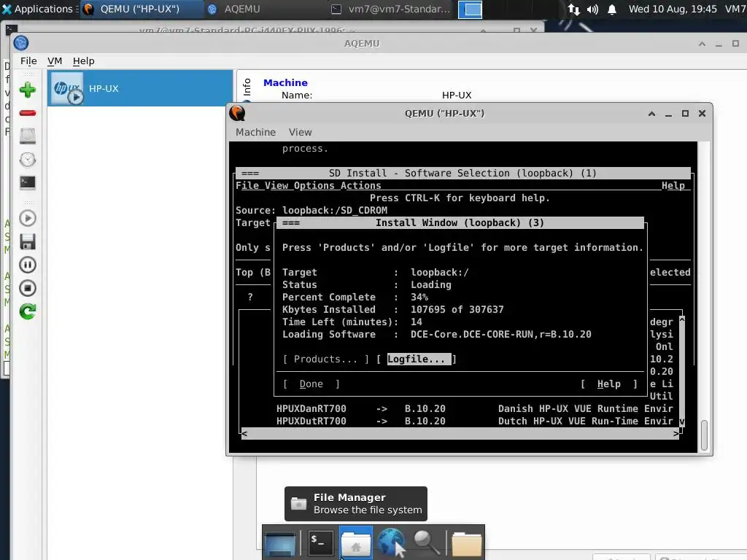
Task: Switch to QEMU ("HP-UX") taskbar entry
Action: [x=141, y=9]
